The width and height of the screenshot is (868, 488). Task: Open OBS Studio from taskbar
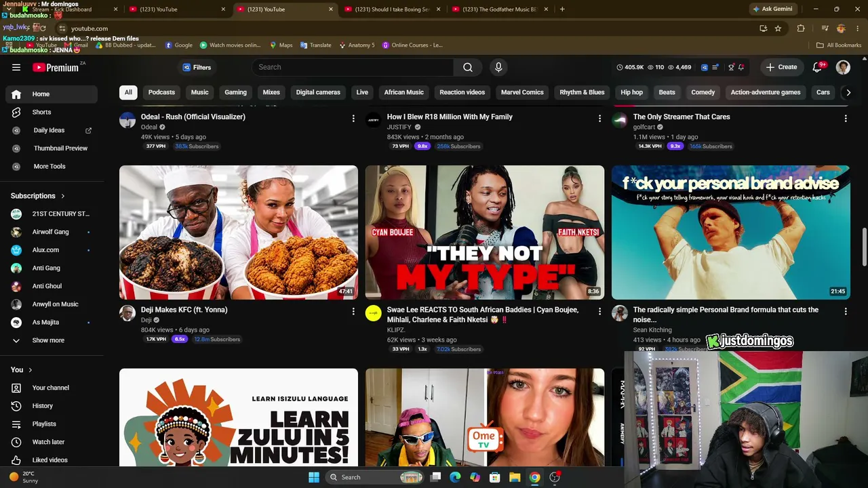click(x=555, y=477)
